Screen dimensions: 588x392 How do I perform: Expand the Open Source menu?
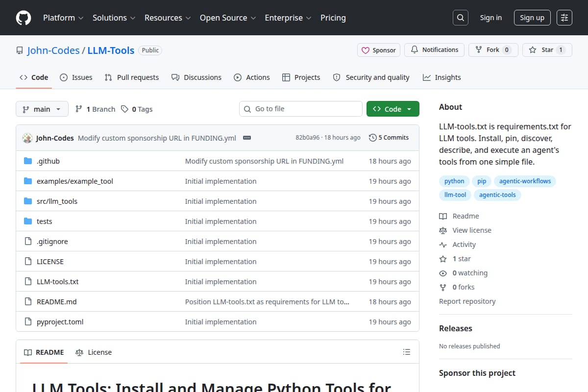coord(228,18)
